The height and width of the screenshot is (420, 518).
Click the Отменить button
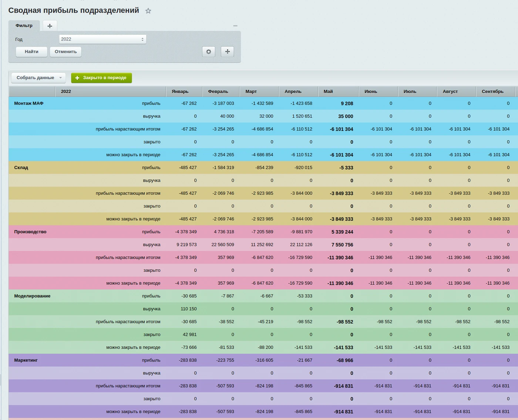(x=66, y=52)
